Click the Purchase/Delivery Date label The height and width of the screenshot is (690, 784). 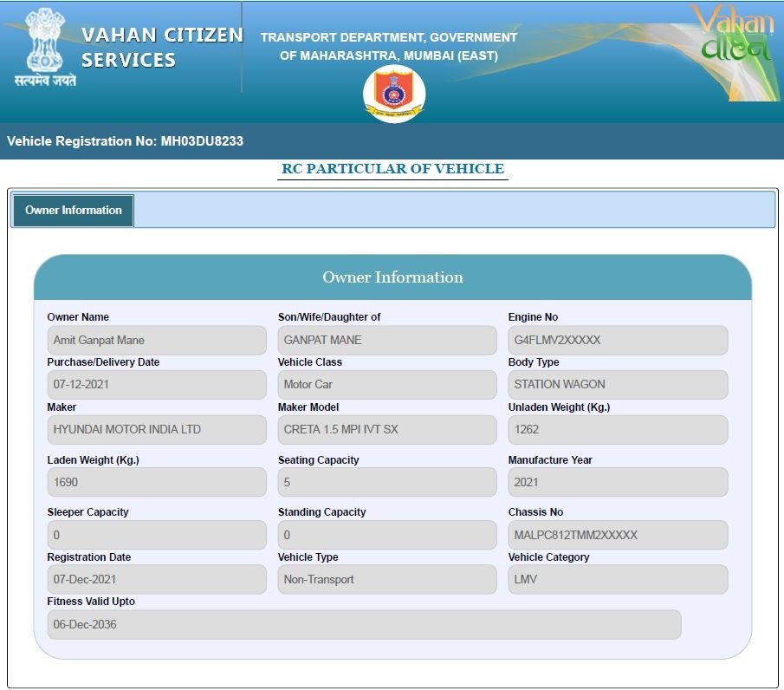tap(103, 362)
